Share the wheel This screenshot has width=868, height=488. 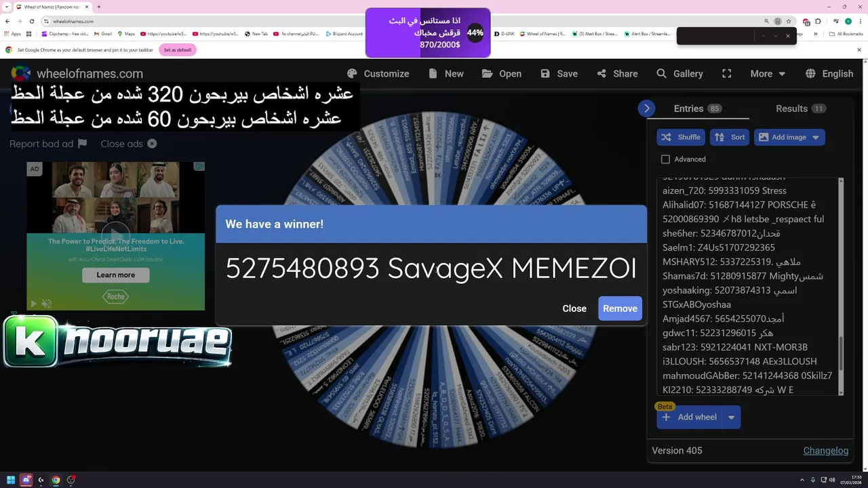(x=617, y=73)
